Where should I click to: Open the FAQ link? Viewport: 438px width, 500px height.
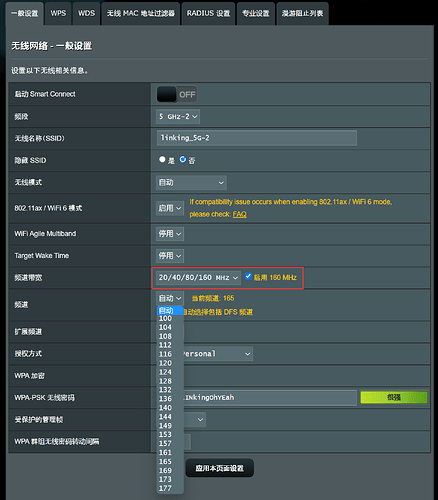click(x=239, y=214)
